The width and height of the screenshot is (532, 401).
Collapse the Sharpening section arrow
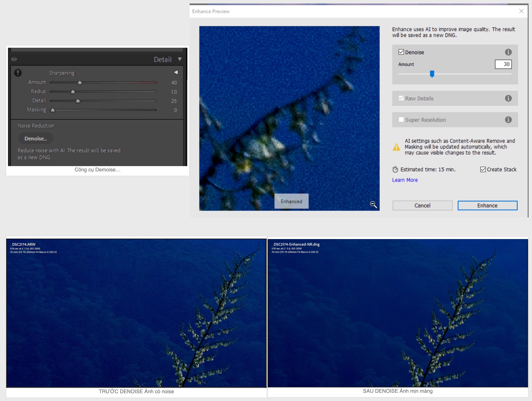pyautogui.click(x=176, y=72)
